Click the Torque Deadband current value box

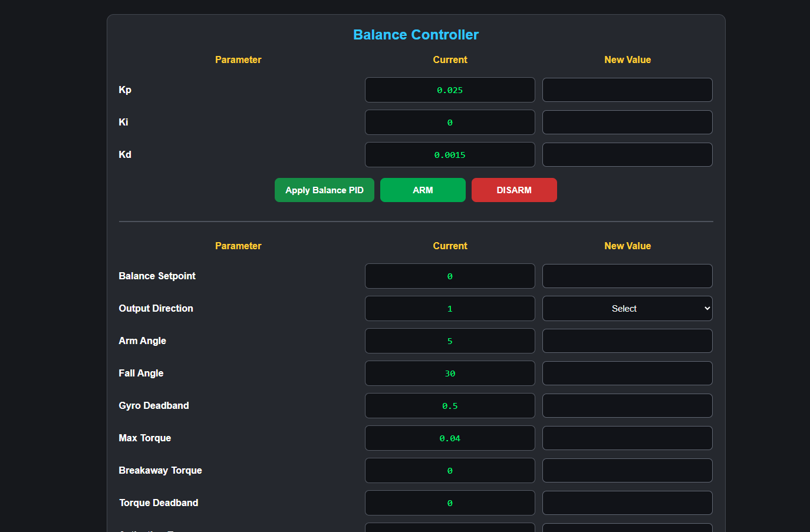coord(450,503)
